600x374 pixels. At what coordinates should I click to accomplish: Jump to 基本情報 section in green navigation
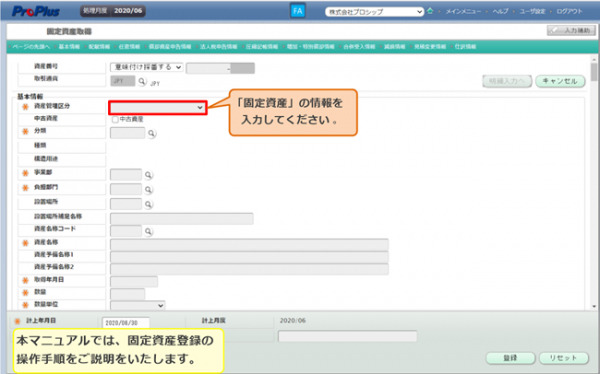click(x=69, y=47)
